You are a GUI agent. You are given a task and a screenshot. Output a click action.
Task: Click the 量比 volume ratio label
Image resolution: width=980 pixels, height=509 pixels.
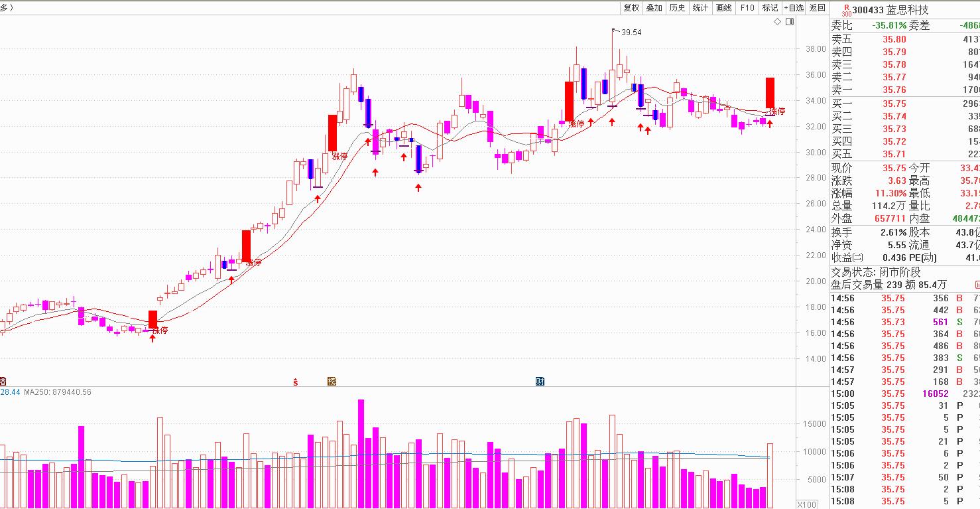(x=919, y=206)
